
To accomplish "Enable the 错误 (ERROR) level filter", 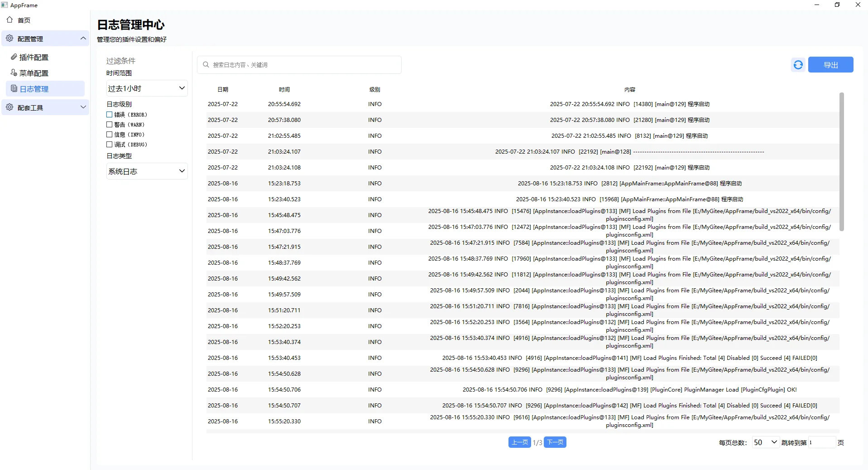I will tap(109, 115).
